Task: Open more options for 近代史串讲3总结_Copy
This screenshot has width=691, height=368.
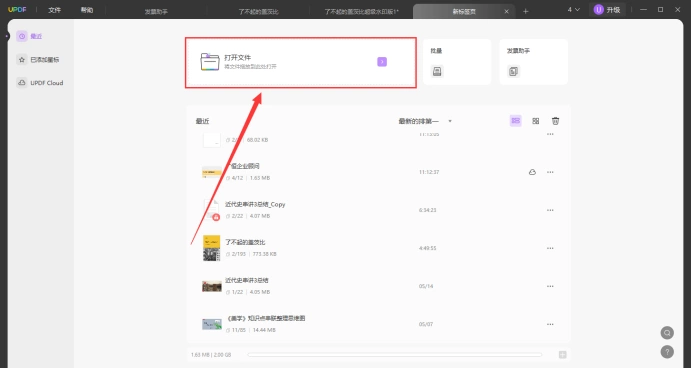Action: [550, 210]
